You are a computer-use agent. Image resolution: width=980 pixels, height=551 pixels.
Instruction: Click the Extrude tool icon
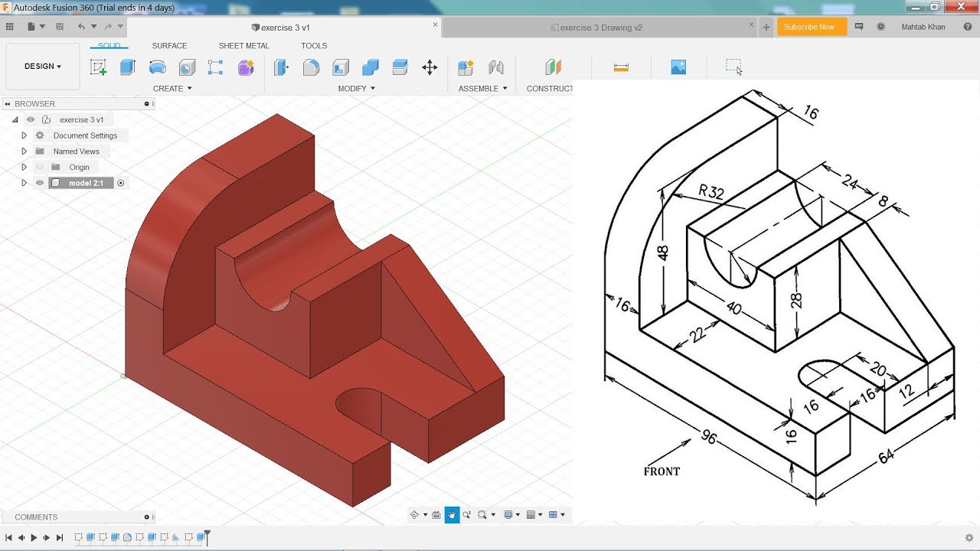click(128, 67)
